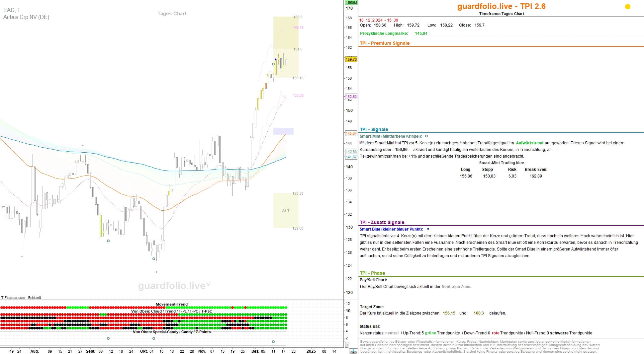Click the Smart-Mint legend ring icon
The width and height of the screenshot is (644, 354).
click(426, 136)
